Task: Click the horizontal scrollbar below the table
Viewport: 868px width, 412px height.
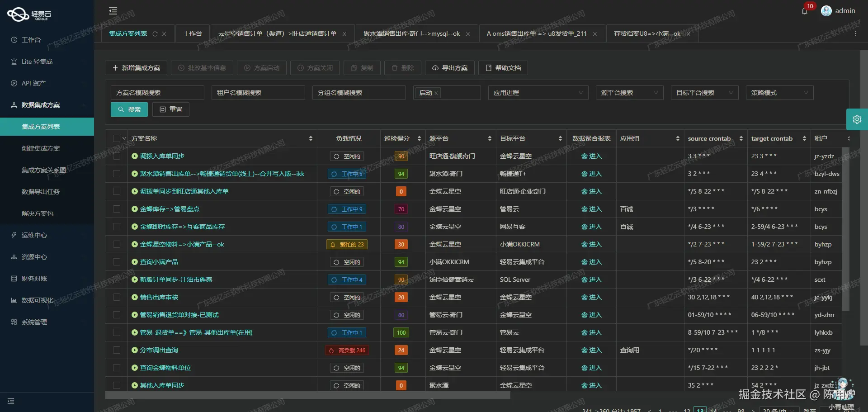Action: click(307, 395)
